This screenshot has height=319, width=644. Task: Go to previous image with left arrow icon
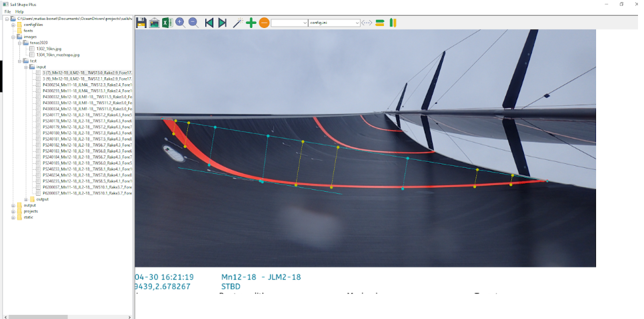tap(209, 23)
